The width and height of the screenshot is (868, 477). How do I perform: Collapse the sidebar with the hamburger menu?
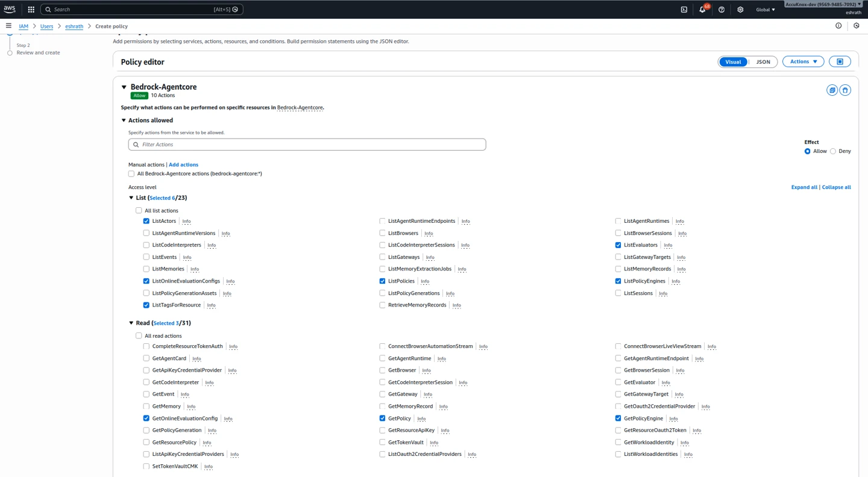point(8,25)
